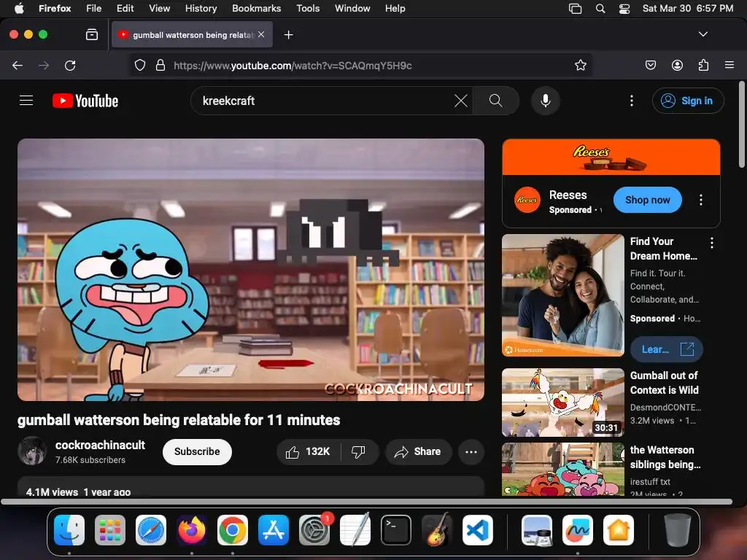Viewport: 747px width, 560px height.
Task: Start voice search with the microphone
Action: click(546, 101)
